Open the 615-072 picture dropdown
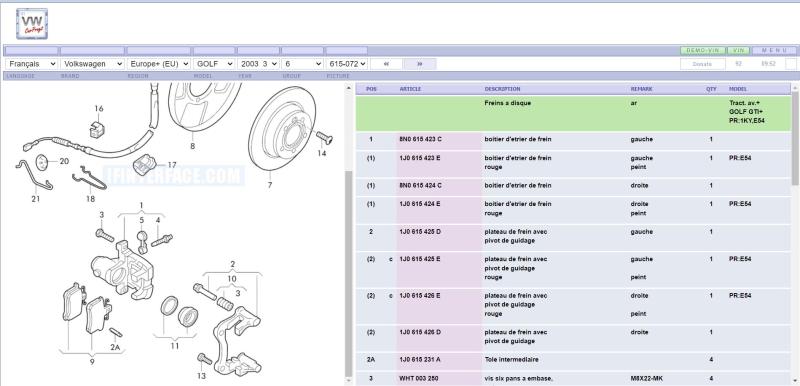The image size is (800, 386). tap(347, 64)
